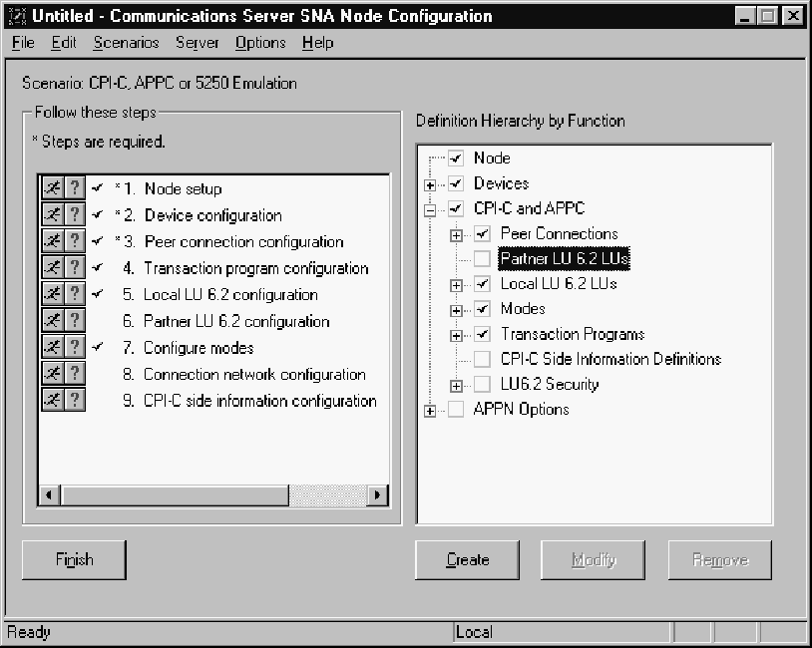
Task: Open help for Partner LU 6.2 configuration
Action: click(75, 320)
